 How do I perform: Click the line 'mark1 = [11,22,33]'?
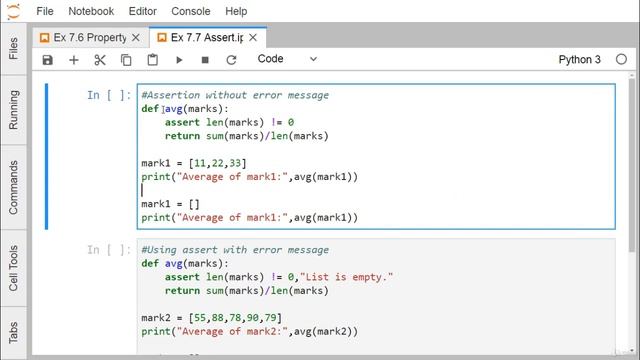(x=194, y=163)
